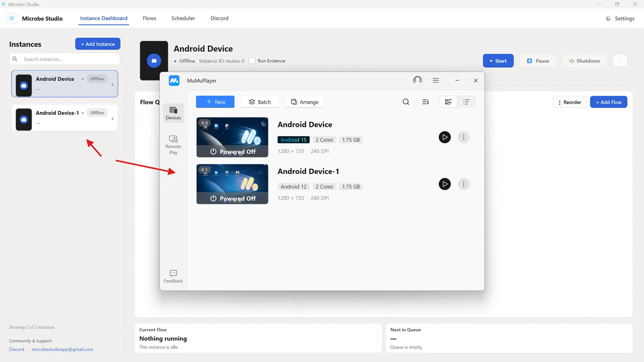Open the MuMuPlayer hamburger menu
This screenshot has height=362, width=644.
point(436,81)
